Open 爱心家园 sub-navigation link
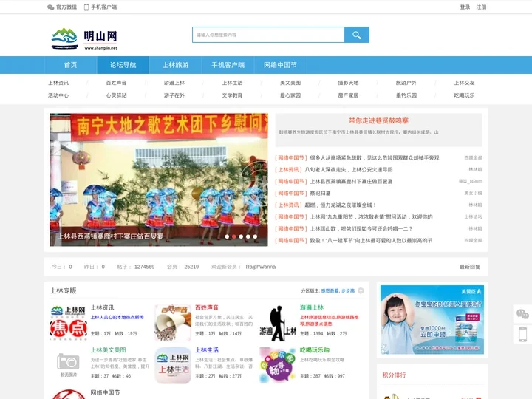Image resolution: width=532 pixels, height=399 pixels. click(x=290, y=95)
